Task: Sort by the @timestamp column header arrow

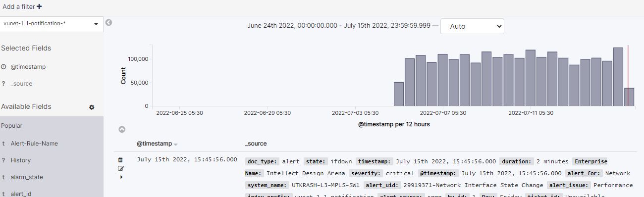Action: click(175, 144)
